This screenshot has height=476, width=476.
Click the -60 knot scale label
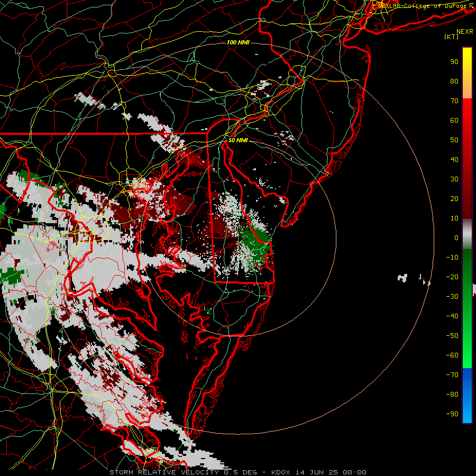point(452,355)
